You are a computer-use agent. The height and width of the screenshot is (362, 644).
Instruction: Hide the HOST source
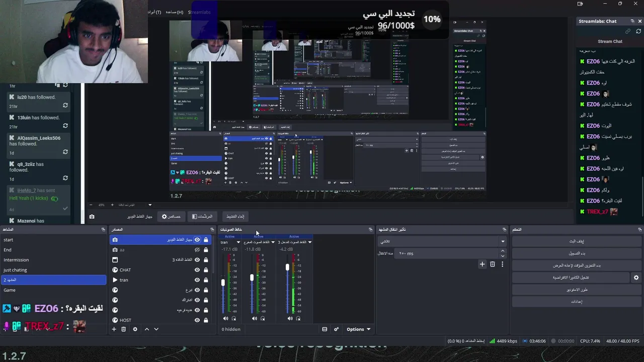coord(197,320)
